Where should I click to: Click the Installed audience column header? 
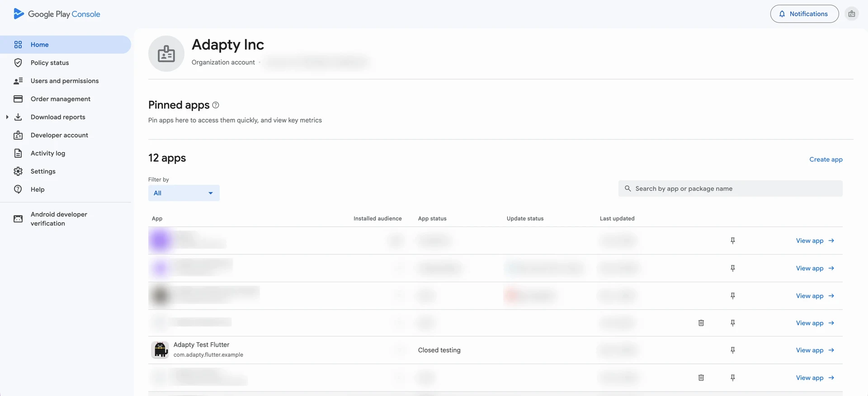tap(377, 219)
